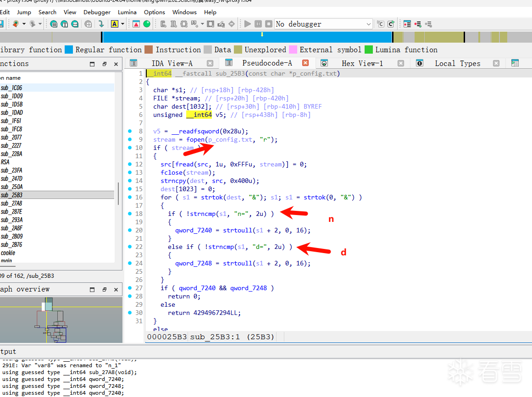The width and height of the screenshot is (532, 397).
Task: Select function sub_27A8 in the list
Action: [x=57, y=204]
